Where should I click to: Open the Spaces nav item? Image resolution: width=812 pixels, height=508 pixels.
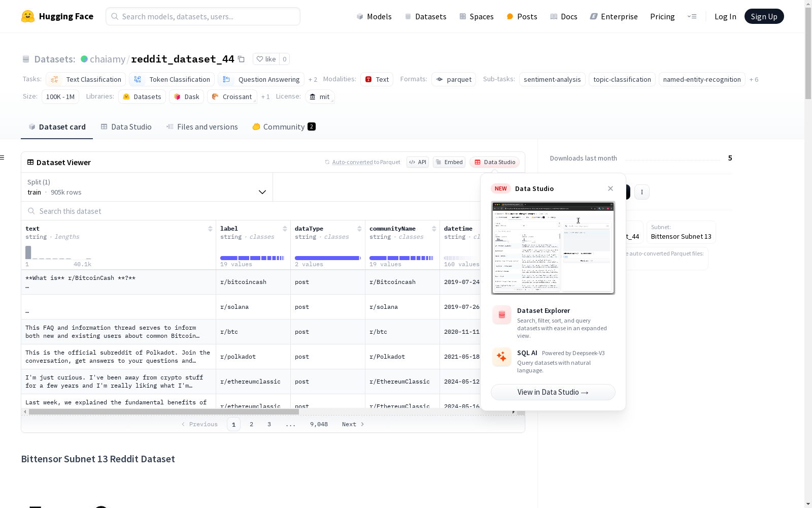coord(477,16)
